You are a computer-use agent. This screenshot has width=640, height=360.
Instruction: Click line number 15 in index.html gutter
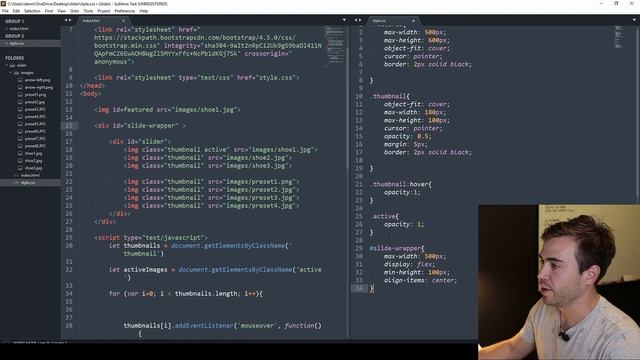point(69,126)
